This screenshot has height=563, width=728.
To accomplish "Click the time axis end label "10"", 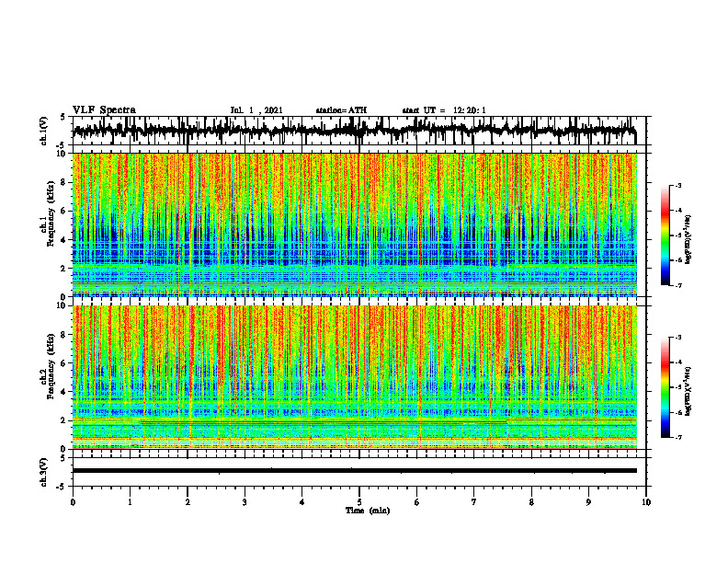I will pyautogui.click(x=646, y=502).
